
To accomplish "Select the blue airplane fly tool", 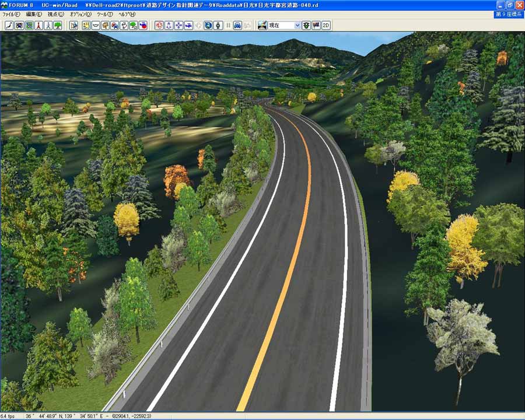I will click(188, 26).
